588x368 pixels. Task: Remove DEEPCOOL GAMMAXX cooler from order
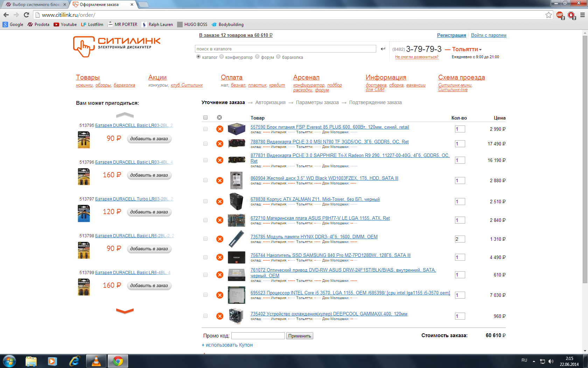220,316
